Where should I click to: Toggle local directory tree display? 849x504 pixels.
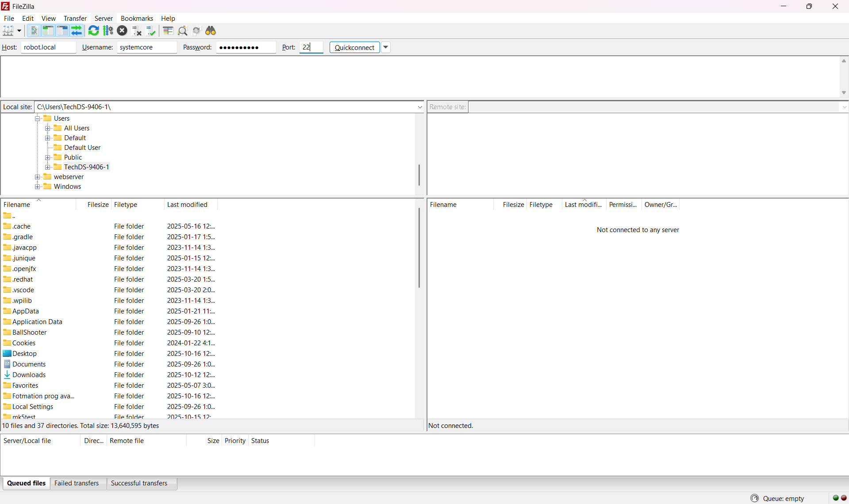click(48, 31)
